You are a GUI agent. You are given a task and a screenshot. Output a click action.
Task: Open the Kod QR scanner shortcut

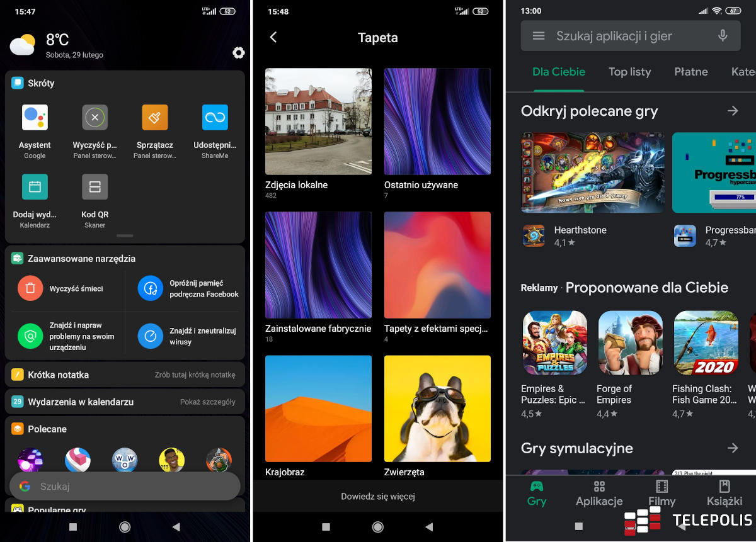(x=95, y=187)
